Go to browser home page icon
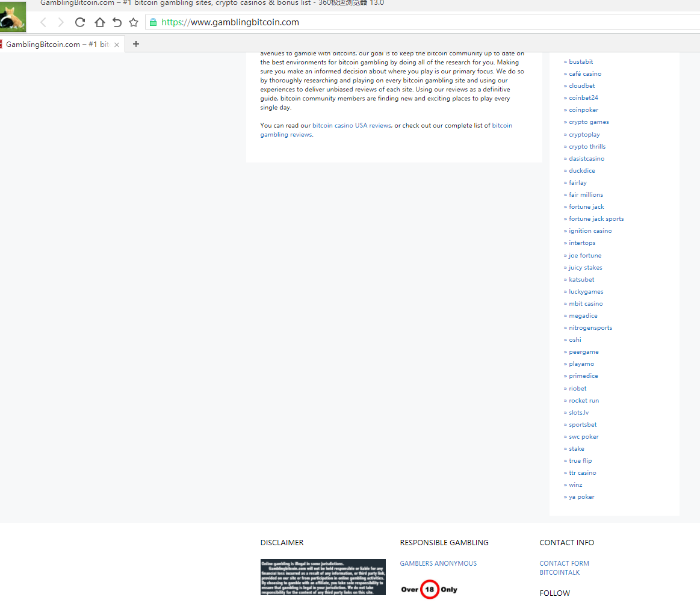 tap(99, 22)
